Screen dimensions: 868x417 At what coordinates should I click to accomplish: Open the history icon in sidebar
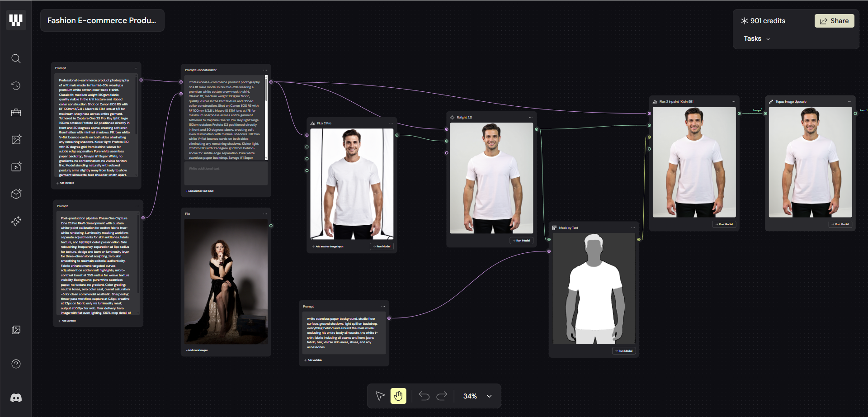tap(16, 86)
